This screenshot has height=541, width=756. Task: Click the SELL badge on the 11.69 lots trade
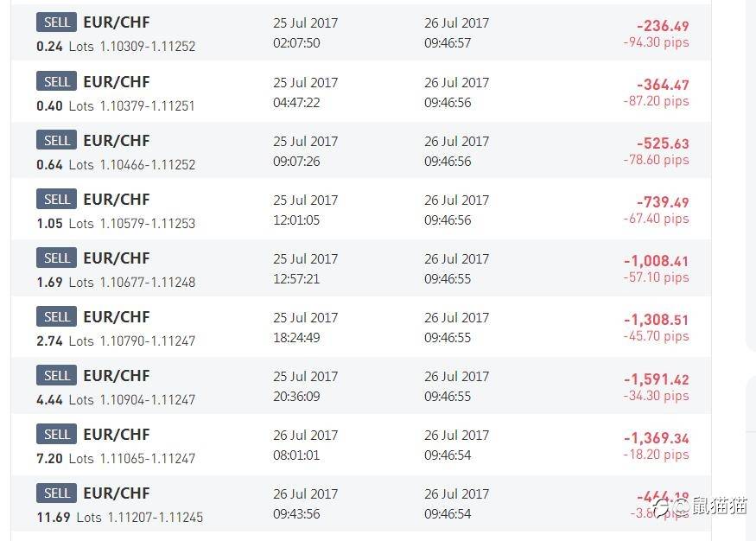pyautogui.click(x=56, y=493)
